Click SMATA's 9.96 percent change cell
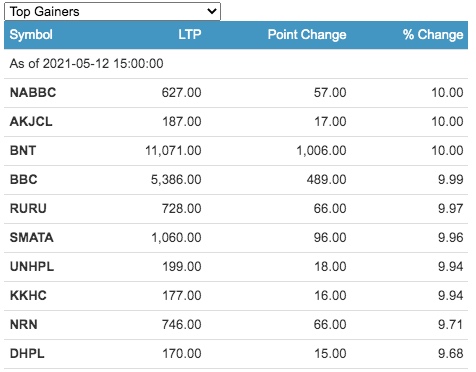This screenshot has width=476, height=372. [451, 238]
